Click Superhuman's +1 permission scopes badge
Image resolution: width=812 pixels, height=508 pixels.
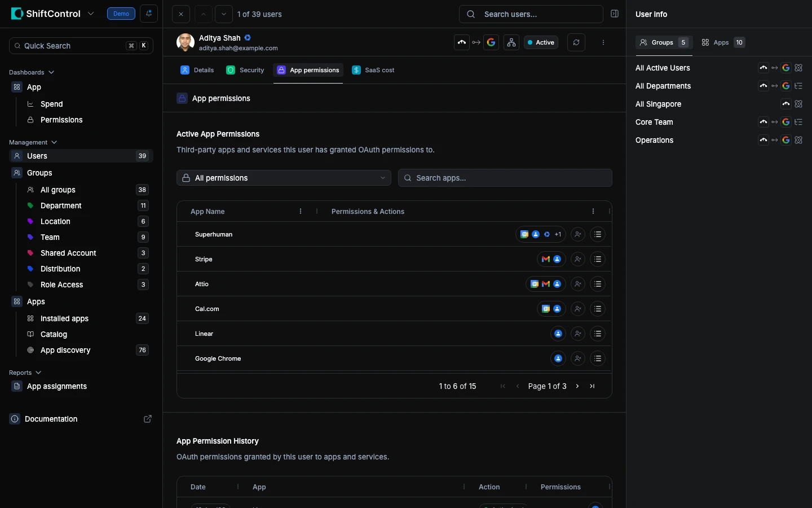558,234
